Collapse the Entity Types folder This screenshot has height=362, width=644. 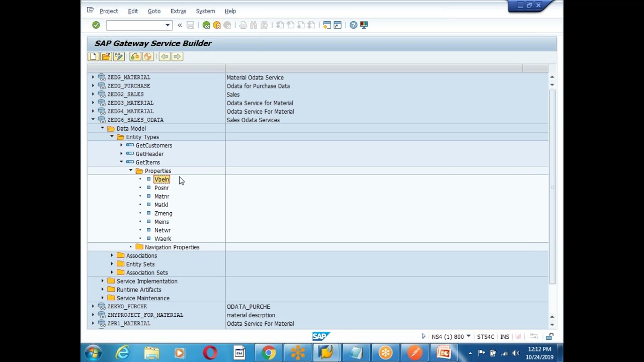(x=112, y=137)
